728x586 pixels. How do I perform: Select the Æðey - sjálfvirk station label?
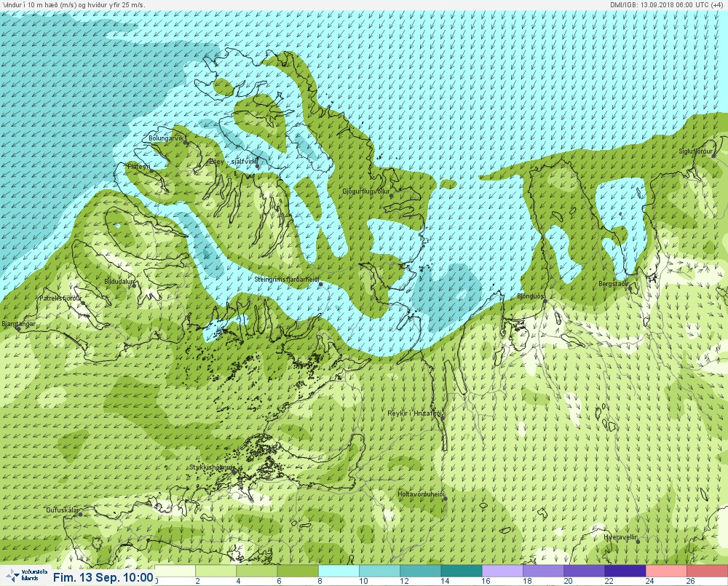point(233,161)
